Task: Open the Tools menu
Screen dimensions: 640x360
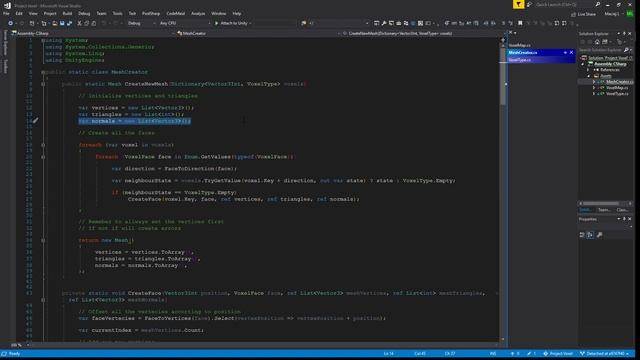Action: pos(118,13)
